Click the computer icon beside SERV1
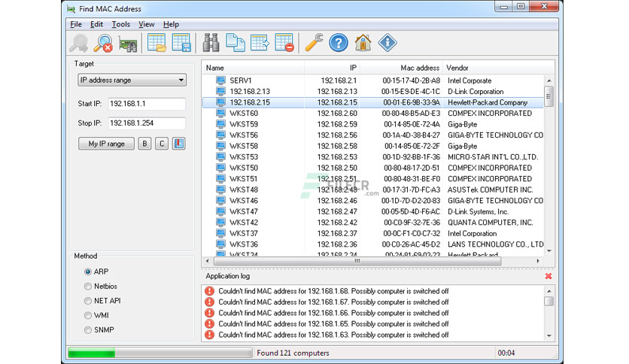Screen dimensions: 629x364 point(220,80)
